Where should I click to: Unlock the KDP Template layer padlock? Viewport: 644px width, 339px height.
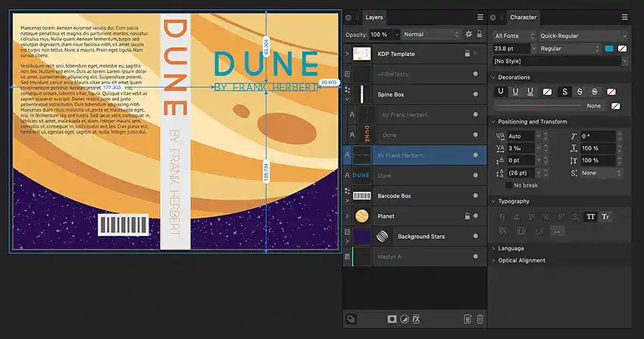pyautogui.click(x=467, y=53)
